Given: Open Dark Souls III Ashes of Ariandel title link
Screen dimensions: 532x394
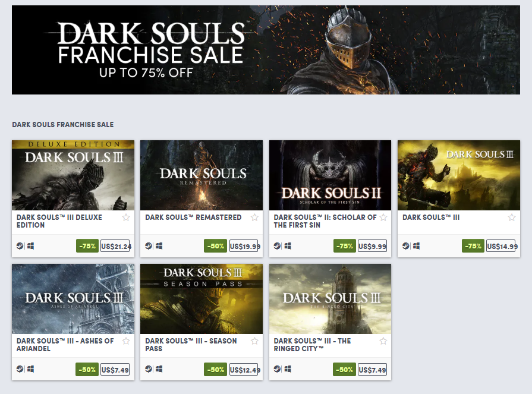Looking at the screenshot, I should point(65,345).
